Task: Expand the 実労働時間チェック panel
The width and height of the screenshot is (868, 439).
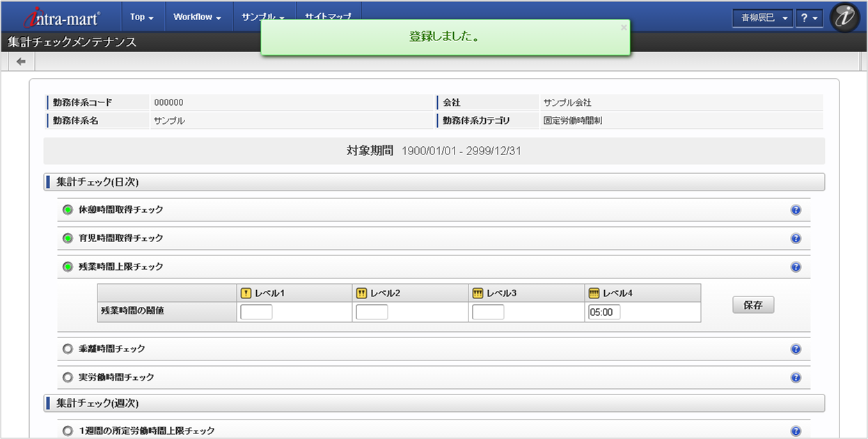Action: click(x=434, y=377)
